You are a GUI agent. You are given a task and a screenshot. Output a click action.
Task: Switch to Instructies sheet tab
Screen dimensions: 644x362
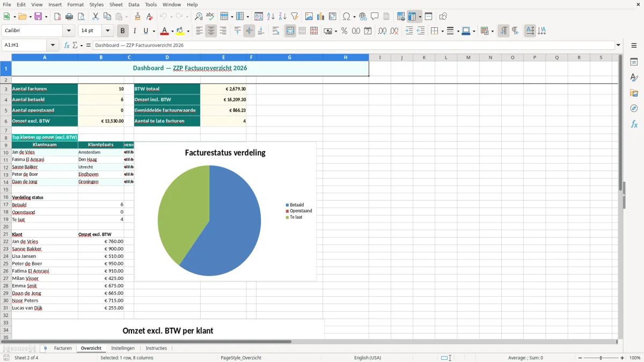tap(156, 348)
